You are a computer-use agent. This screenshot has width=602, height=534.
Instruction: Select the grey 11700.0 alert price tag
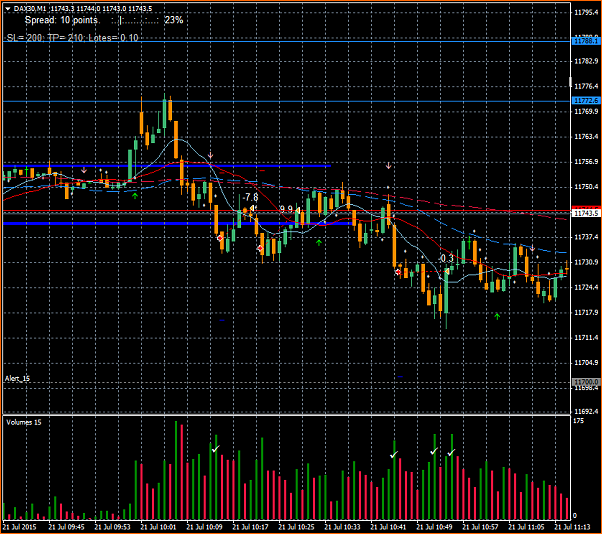pyautogui.click(x=586, y=382)
